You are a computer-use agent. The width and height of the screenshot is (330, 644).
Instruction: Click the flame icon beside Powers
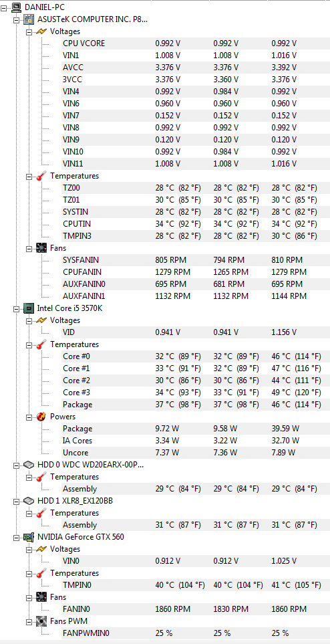pyautogui.click(x=41, y=417)
